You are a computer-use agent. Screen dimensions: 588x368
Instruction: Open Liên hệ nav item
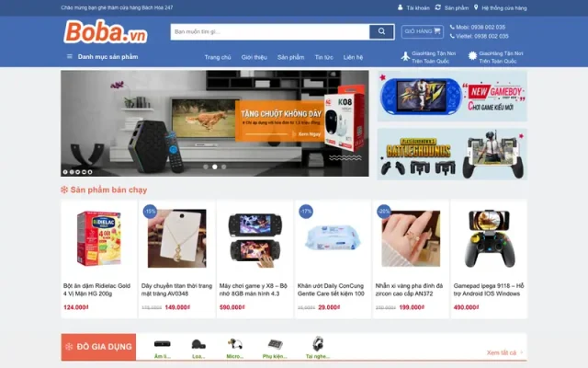click(x=353, y=57)
